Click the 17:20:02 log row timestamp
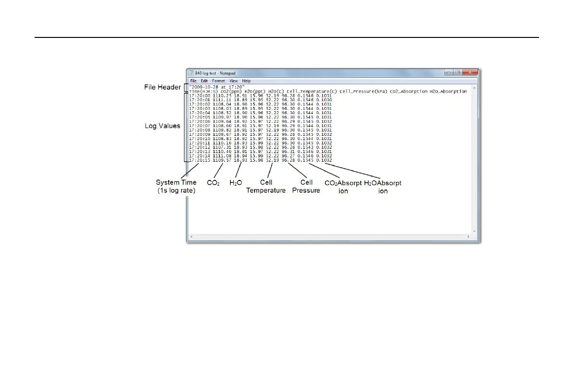Viewport: 588px width, 380px height. [x=200, y=104]
